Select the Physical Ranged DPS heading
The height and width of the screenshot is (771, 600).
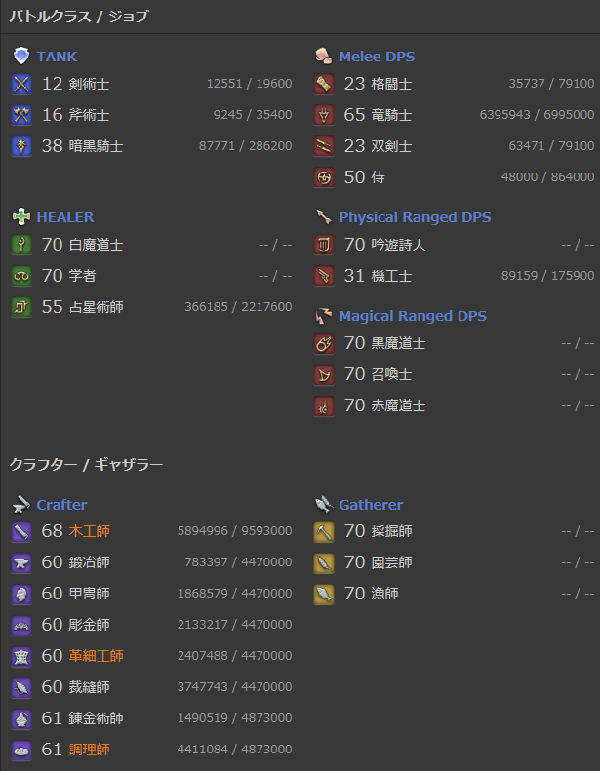tap(415, 217)
